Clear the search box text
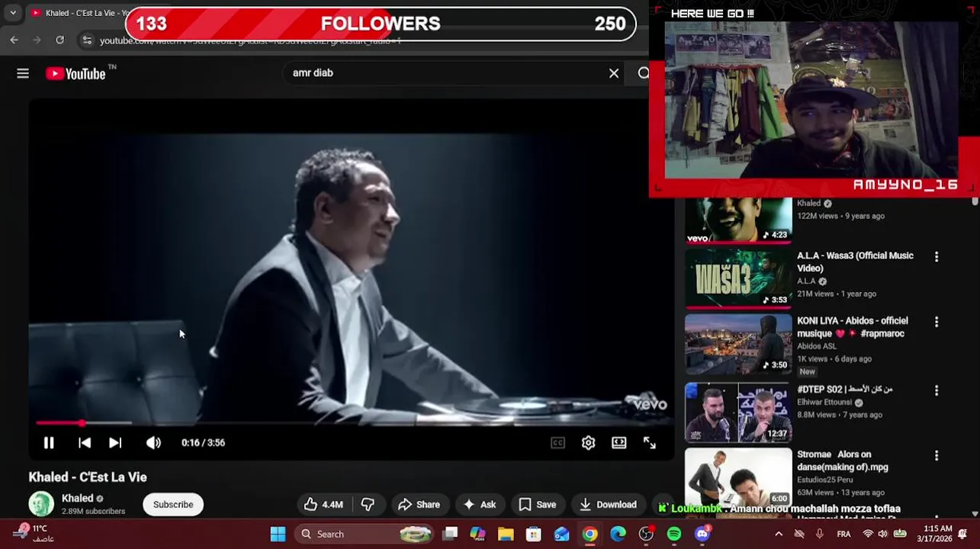Viewport: 980px width, 549px height. (x=614, y=73)
